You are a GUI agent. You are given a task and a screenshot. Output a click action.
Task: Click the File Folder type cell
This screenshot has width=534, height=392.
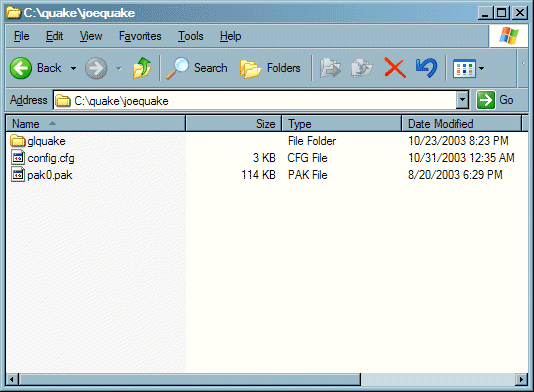[x=312, y=141]
